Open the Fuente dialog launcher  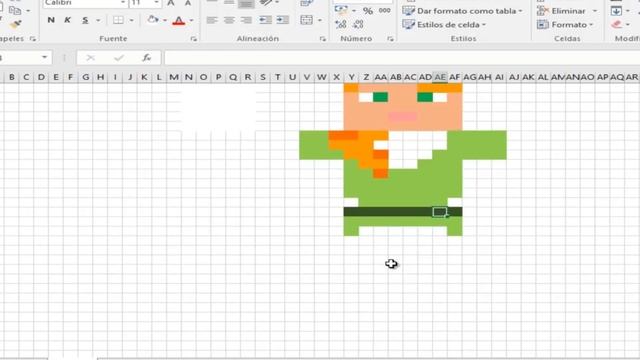pos(194,39)
